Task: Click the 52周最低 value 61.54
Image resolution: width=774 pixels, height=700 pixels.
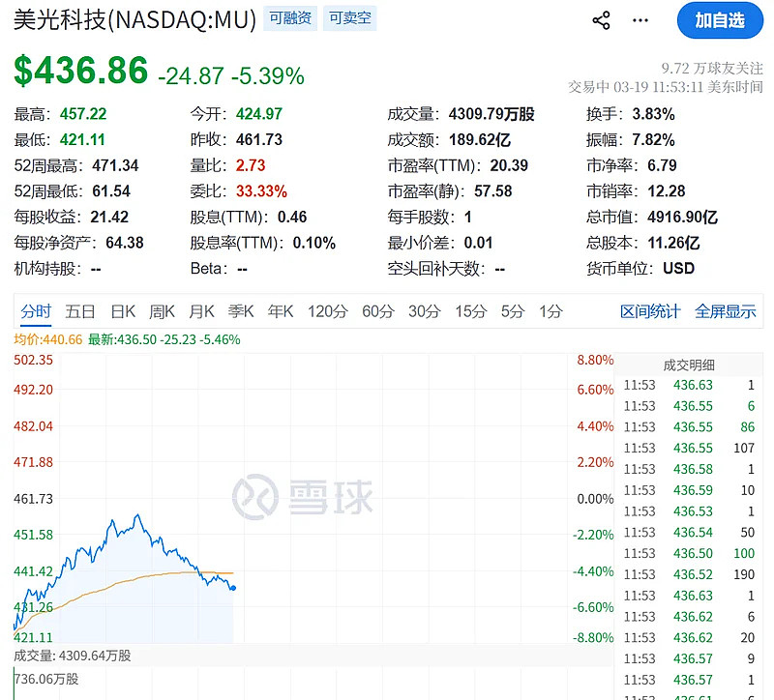Action: coord(111,190)
